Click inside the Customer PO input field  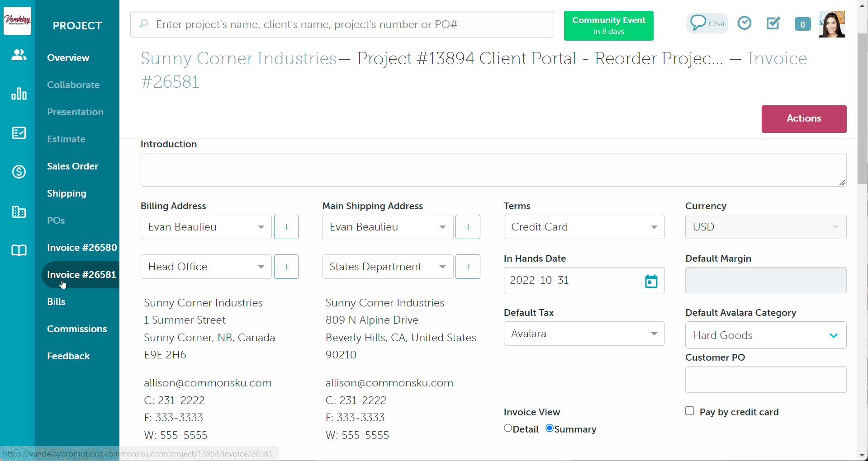click(x=765, y=379)
